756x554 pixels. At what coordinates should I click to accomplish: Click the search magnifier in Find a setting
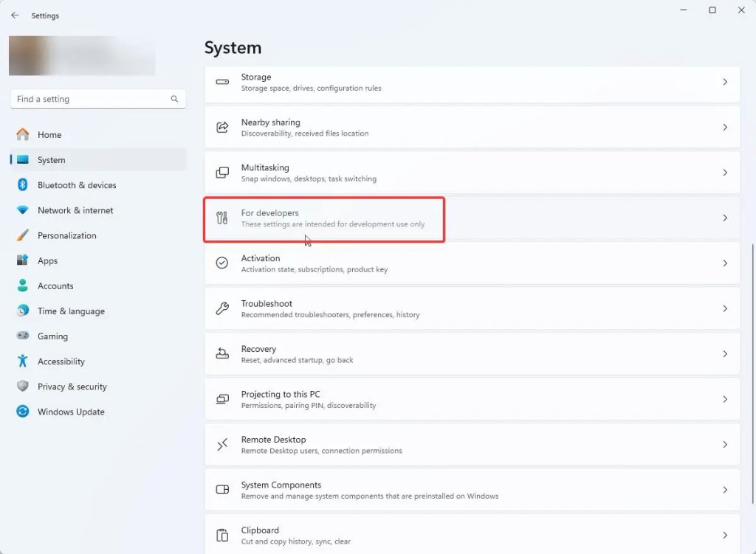click(x=174, y=98)
